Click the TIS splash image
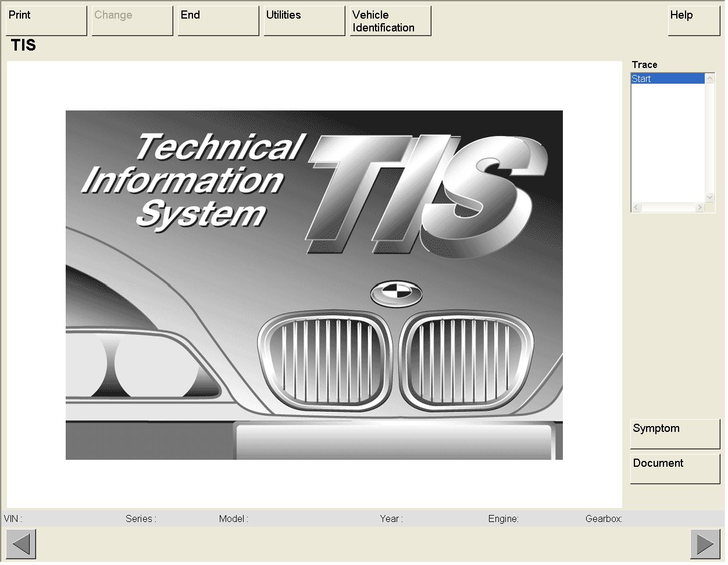This screenshot has width=728, height=565. (314, 285)
